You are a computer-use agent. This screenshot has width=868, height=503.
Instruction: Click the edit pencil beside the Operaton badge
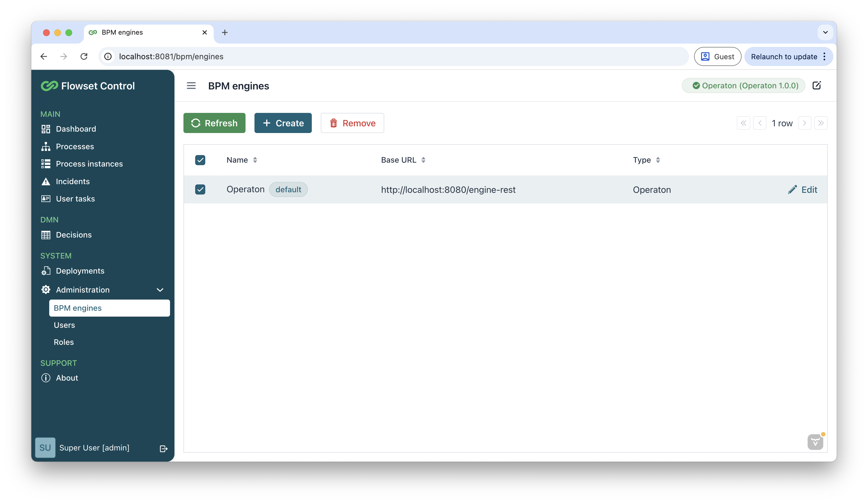tap(817, 86)
